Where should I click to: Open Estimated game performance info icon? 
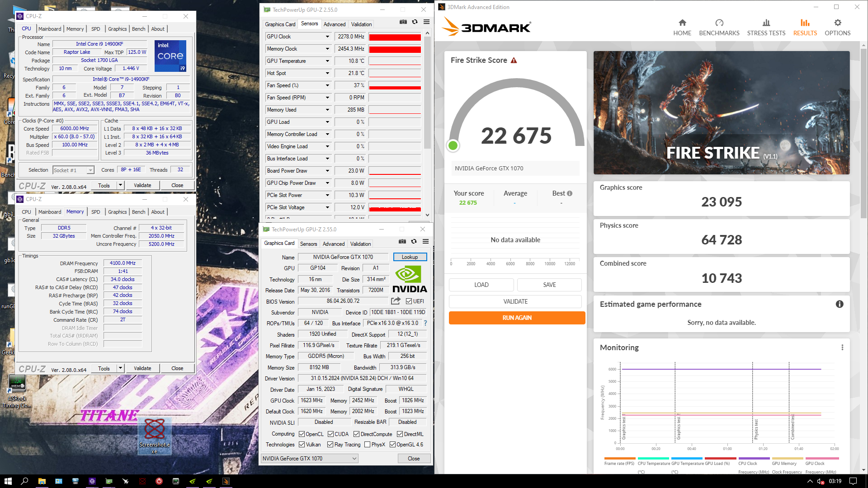[x=840, y=304]
